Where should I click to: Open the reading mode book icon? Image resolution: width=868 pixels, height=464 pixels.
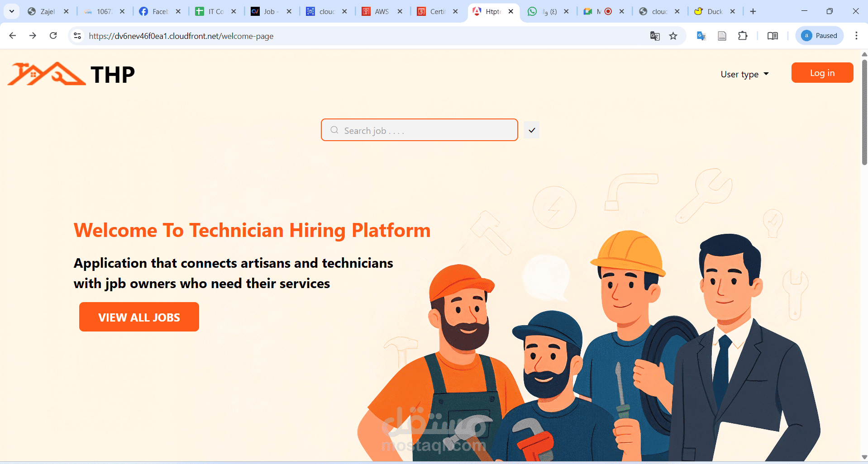[x=773, y=36]
